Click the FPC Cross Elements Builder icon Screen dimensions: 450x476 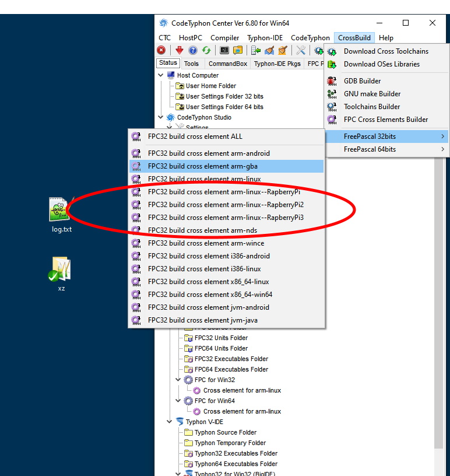332,120
